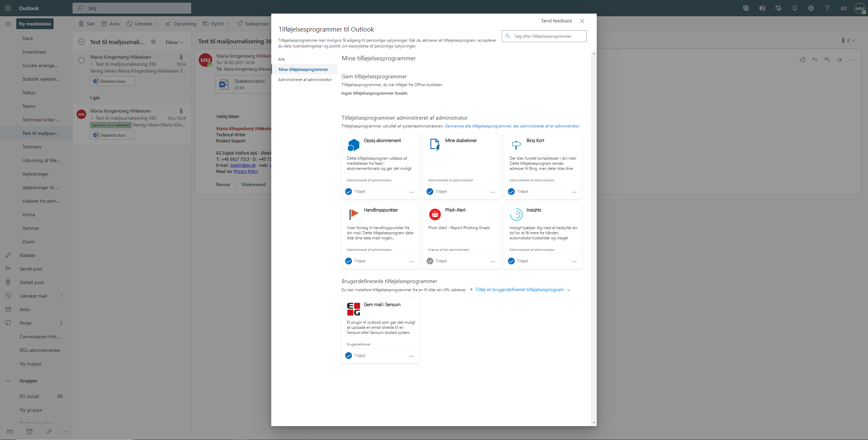Click the Besvar reply button below the email
The image size is (868, 440).
tap(223, 184)
